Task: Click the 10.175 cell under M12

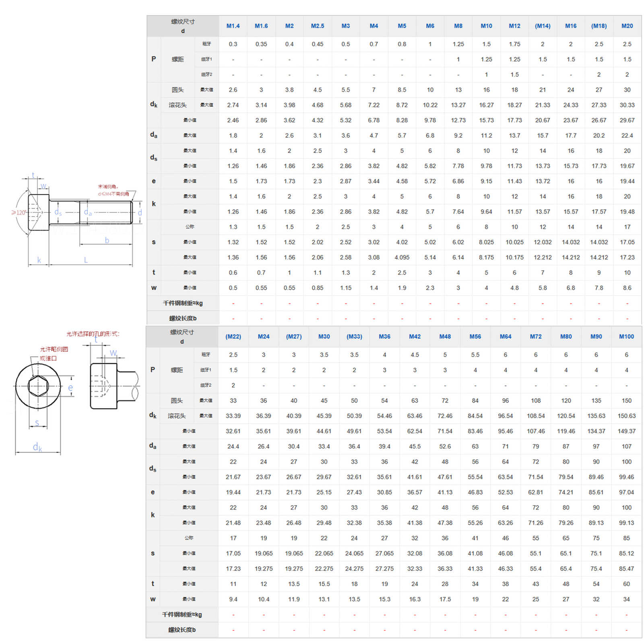Action: pyautogui.click(x=514, y=257)
